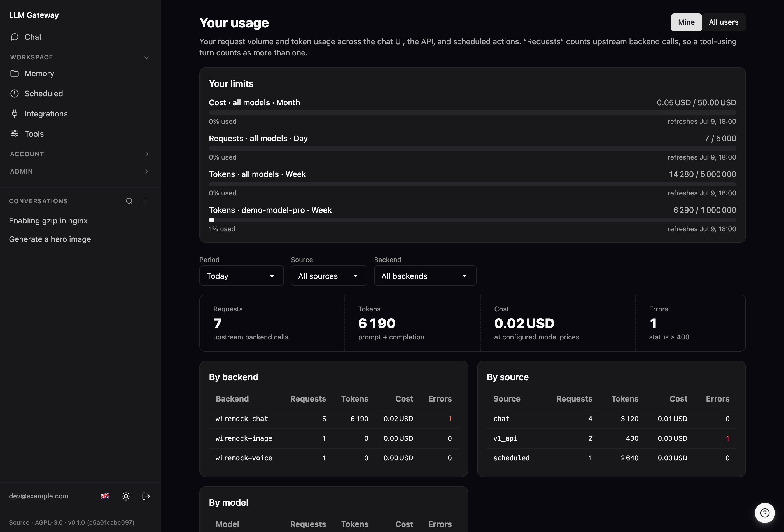Viewport: 784px width, 532px height.
Task: Click the dev@example.com account label
Action: point(38,496)
